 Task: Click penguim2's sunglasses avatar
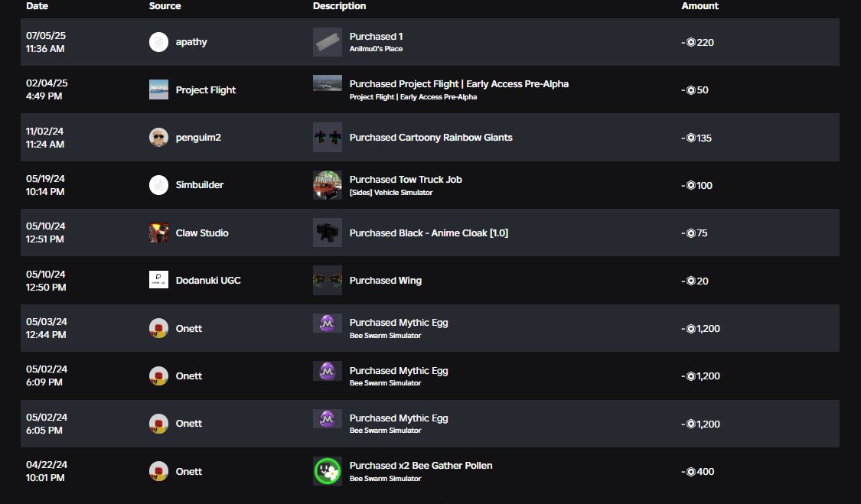pos(158,137)
